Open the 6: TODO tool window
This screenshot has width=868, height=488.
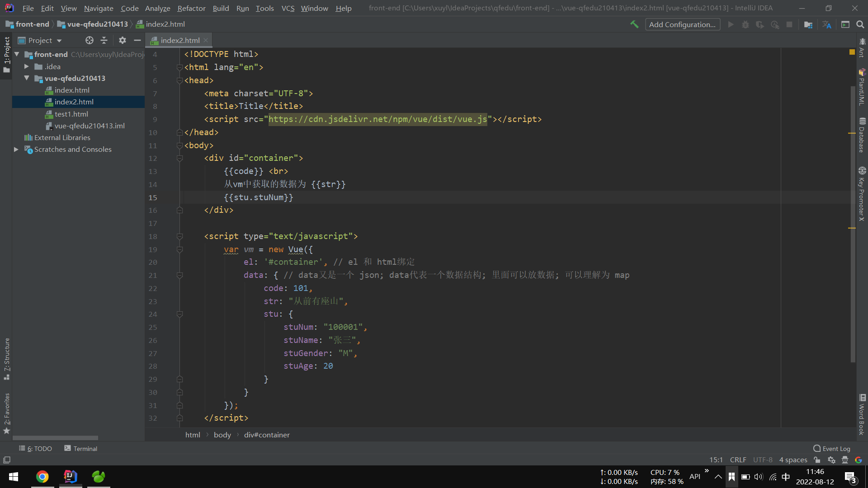pos(35,448)
